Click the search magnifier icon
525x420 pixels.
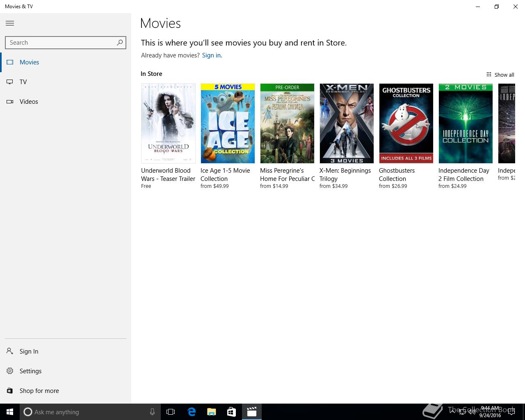click(x=120, y=42)
